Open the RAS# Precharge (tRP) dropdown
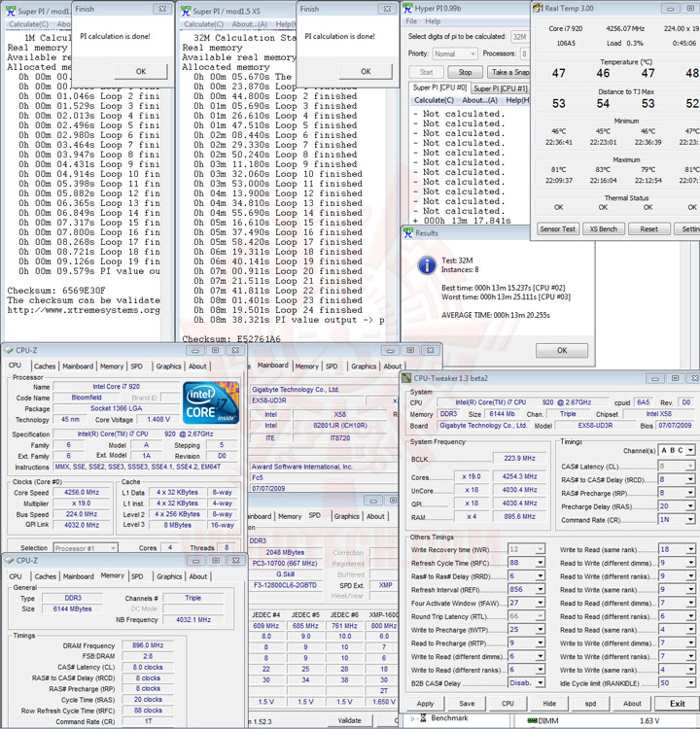 tap(690, 493)
